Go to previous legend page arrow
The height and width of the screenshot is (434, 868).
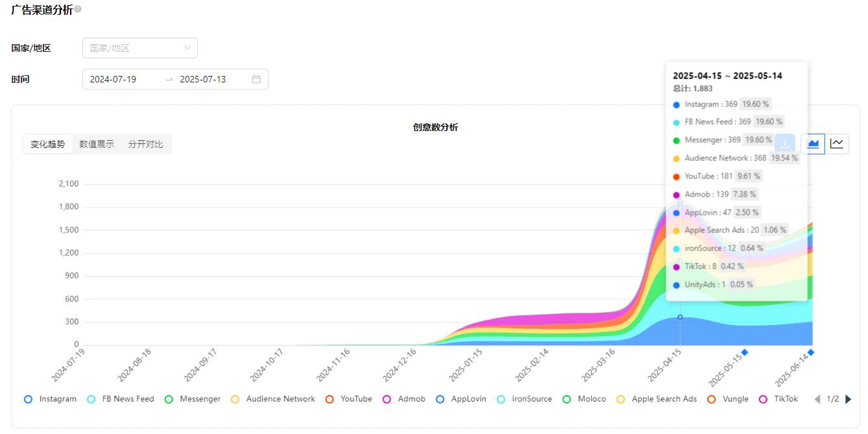click(817, 399)
